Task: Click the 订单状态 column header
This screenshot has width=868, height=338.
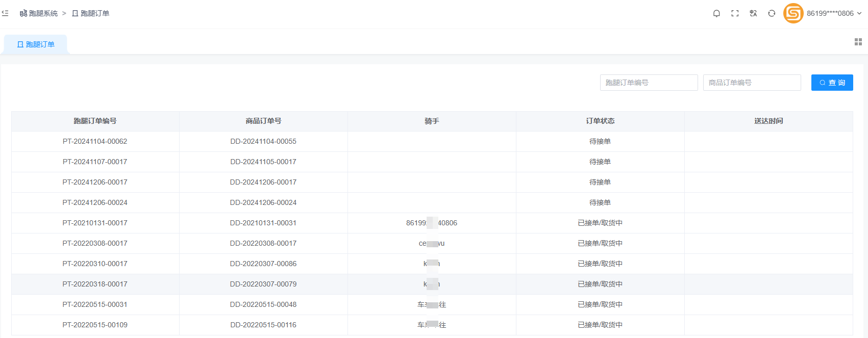Action: (600, 121)
